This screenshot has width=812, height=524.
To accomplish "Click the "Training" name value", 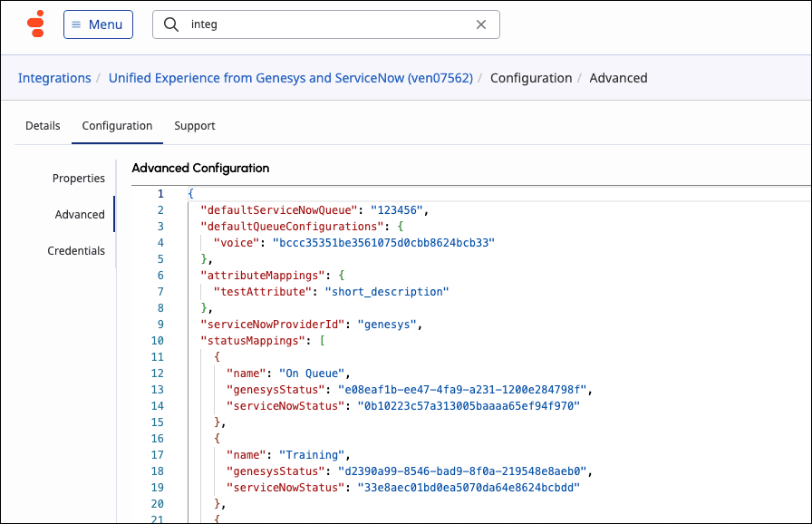I will point(312,455).
